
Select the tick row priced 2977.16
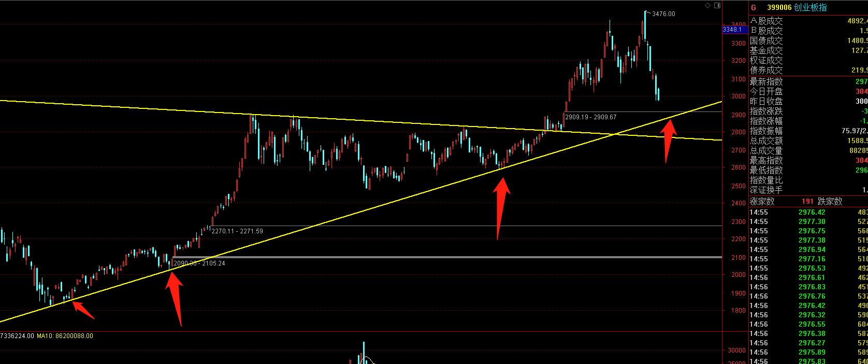pos(808,259)
